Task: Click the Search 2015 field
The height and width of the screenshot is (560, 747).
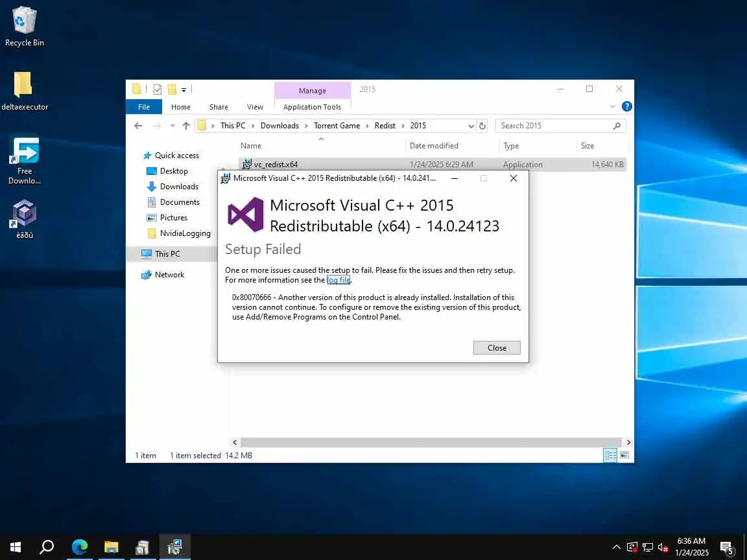Action: click(560, 126)
